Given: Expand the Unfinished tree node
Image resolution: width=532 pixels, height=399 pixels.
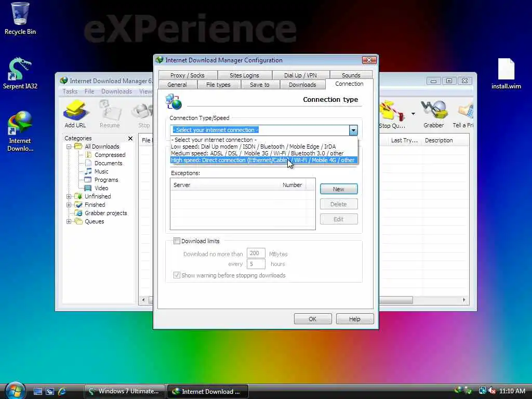Looking at the screenshot, I should 69,196.
